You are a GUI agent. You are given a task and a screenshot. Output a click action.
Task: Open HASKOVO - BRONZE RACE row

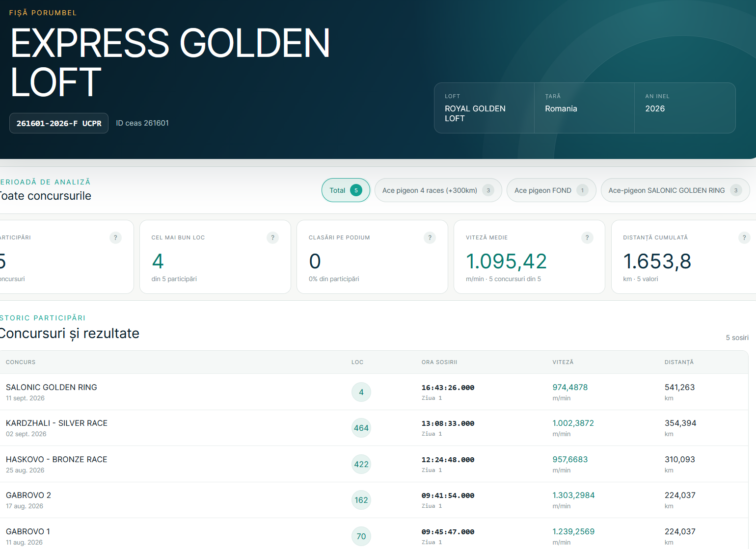tap(374, 464)
